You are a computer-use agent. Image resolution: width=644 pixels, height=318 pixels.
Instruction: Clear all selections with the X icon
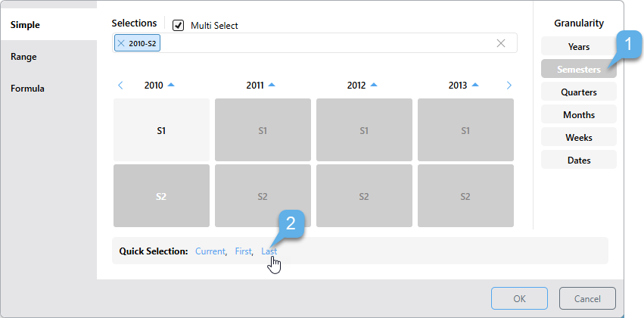[x=500, y=43]
